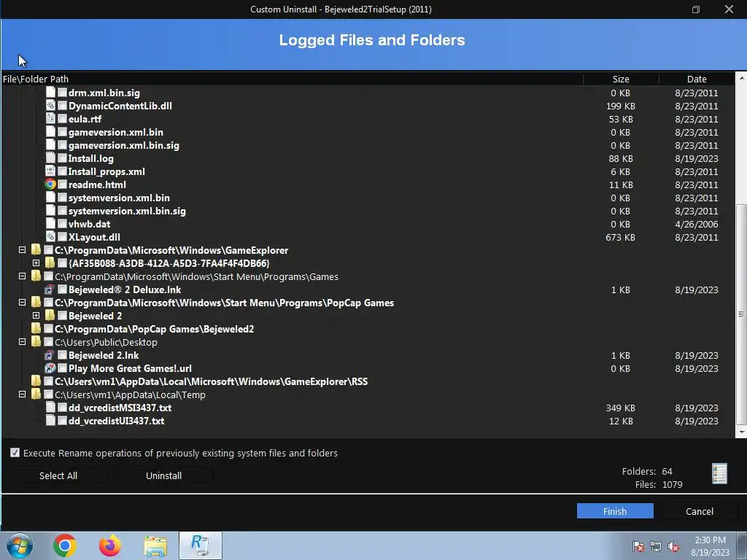Image resolution: width=747 pixels, height=560 pixels.
Task: Select the dd_vcredistUI3437.txt file name
Action: pyautogui.click(x=116, y=421)
